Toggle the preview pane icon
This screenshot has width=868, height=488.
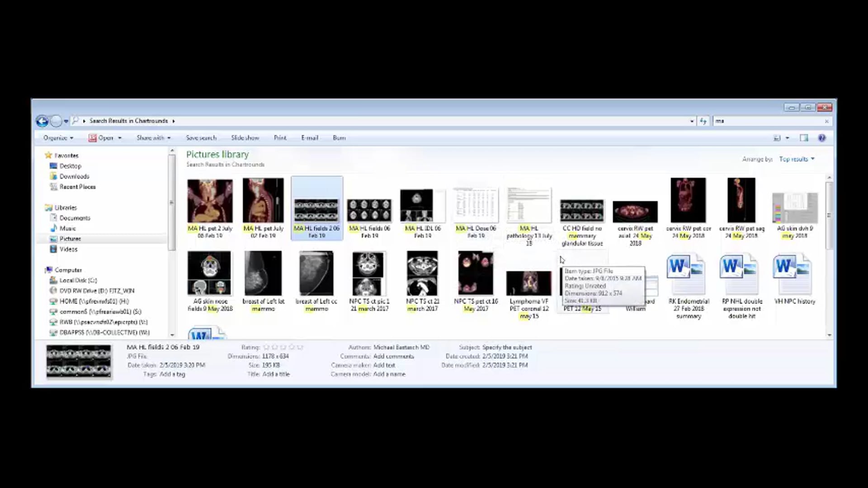click(804, 138)
